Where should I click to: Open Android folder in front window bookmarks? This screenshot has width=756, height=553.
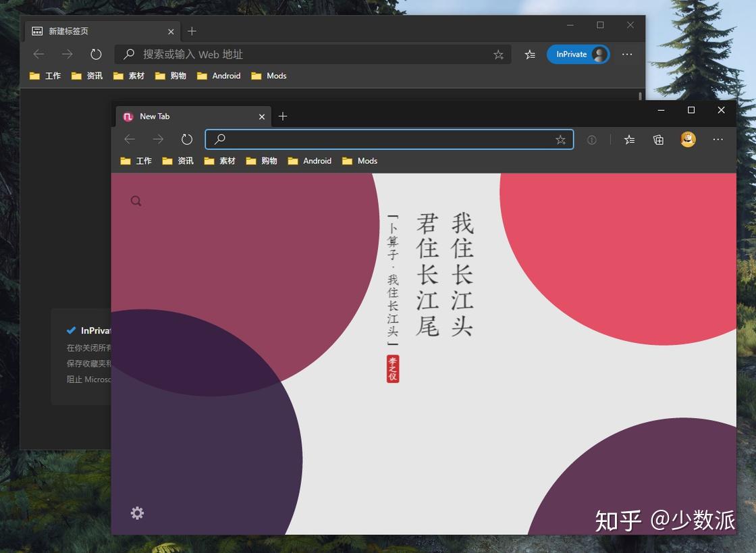310,161
